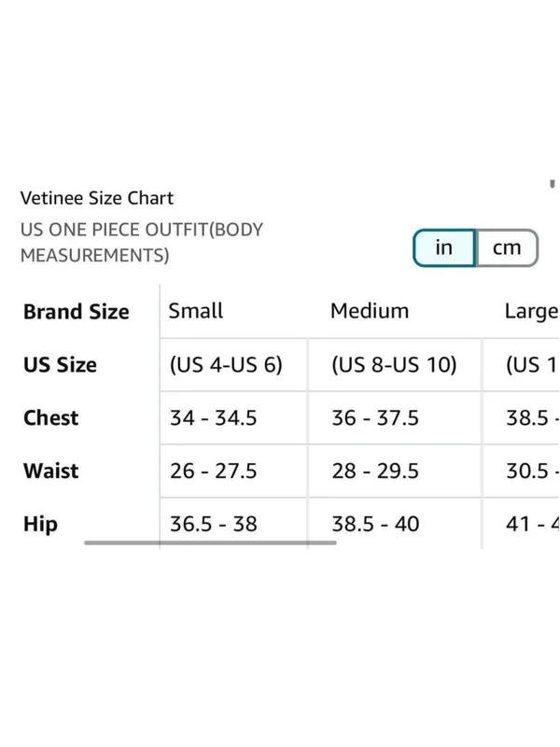Click Medium chest value 36 - 37.5
Screen dimensions: 560x747
tap(375, 418)
